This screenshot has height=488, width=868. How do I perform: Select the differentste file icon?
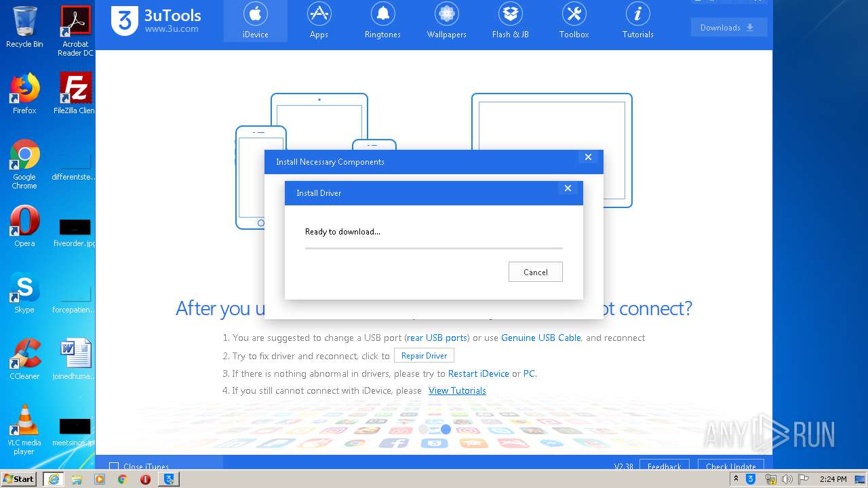pos(75,164)
